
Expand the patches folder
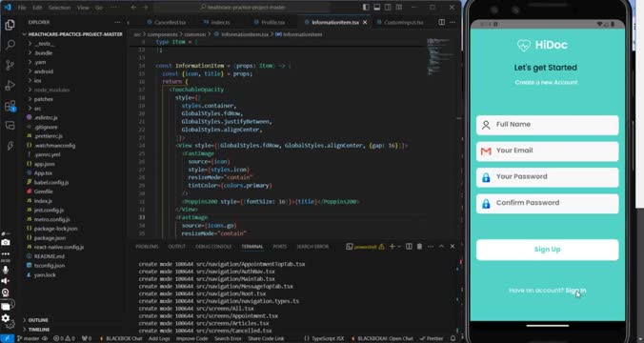43,99
